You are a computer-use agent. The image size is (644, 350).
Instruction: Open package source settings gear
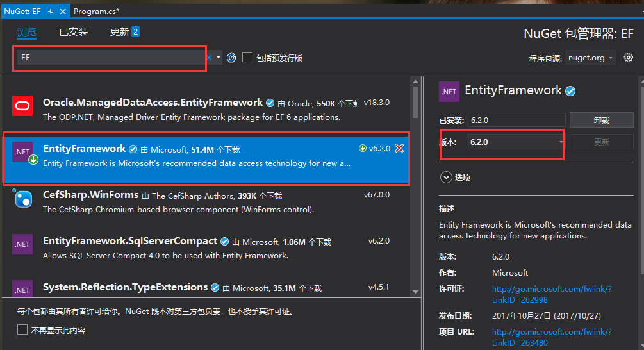[x=629, y=58]
